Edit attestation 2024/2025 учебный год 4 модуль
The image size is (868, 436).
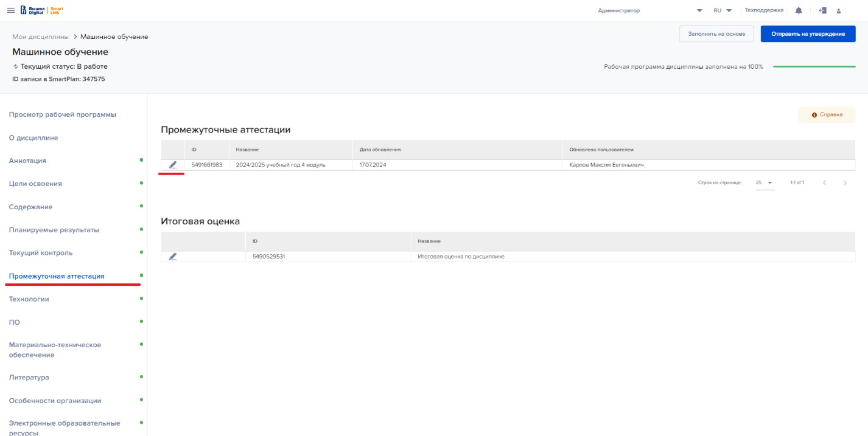[x=173, y=165]
